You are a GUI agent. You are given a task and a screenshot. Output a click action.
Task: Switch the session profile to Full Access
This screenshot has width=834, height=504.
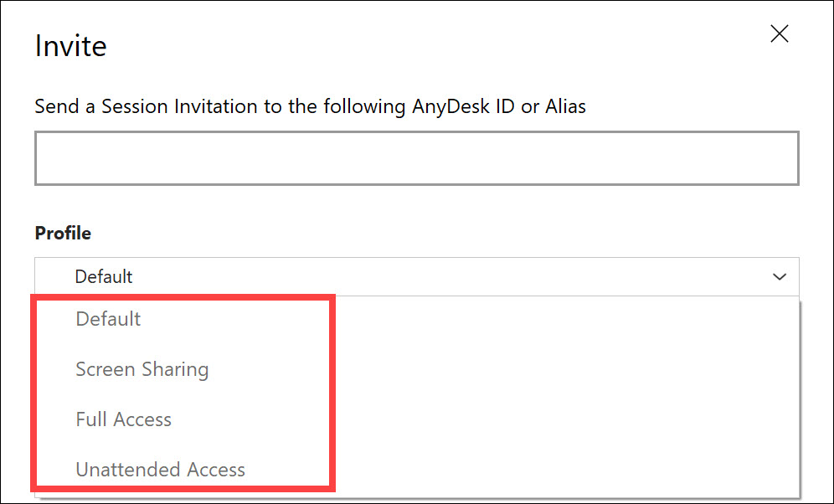pos(123,419)
